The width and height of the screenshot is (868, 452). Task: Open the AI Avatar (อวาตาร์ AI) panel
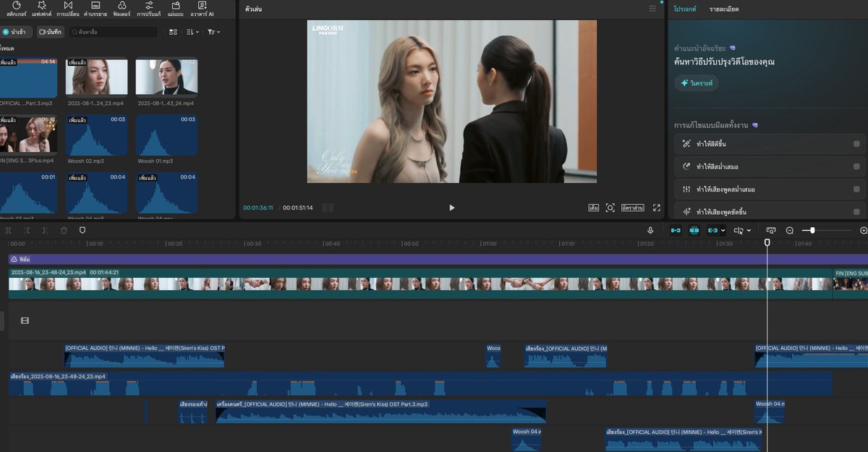202,9
